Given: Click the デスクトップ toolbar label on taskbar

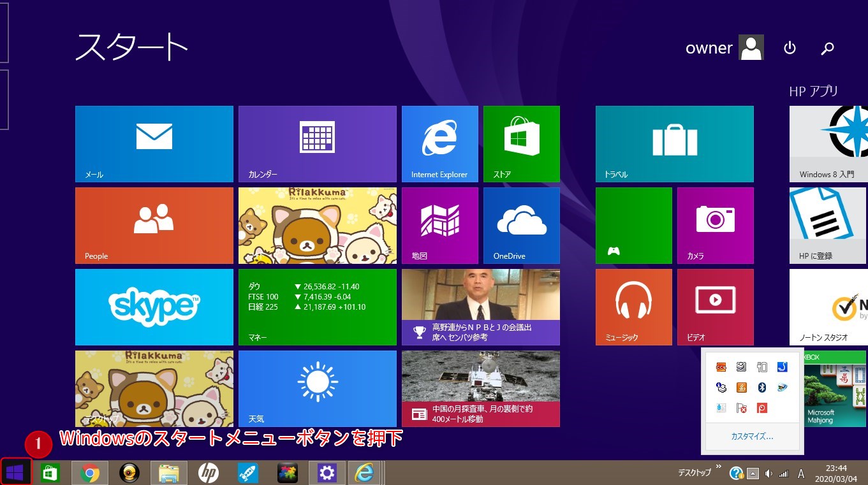Looking at the screenshot, I should [694, 473].
